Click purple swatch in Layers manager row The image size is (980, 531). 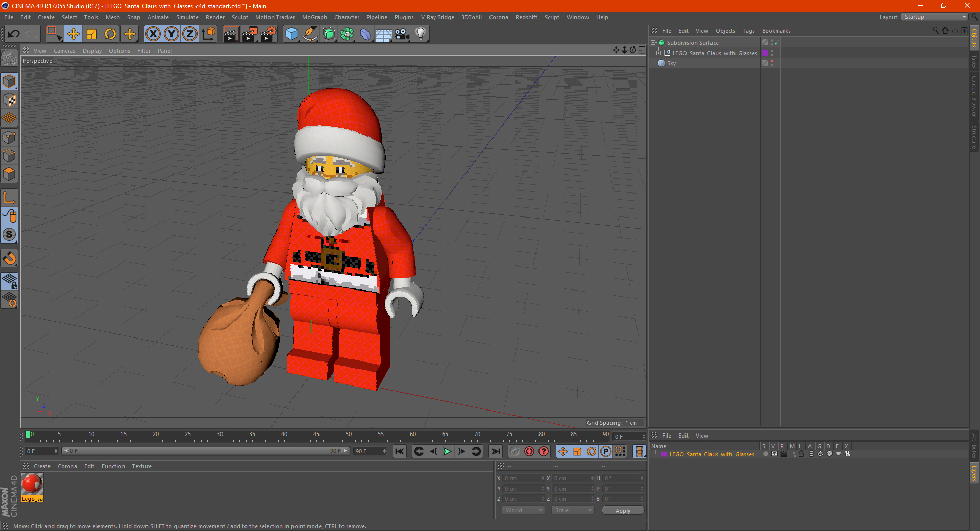click(x=664, y=454)
